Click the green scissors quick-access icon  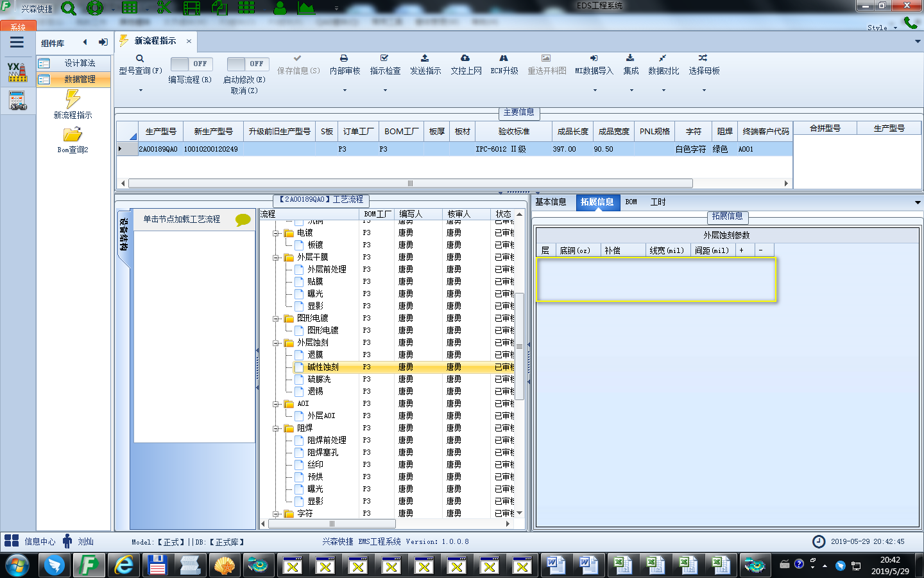(164, 8)
